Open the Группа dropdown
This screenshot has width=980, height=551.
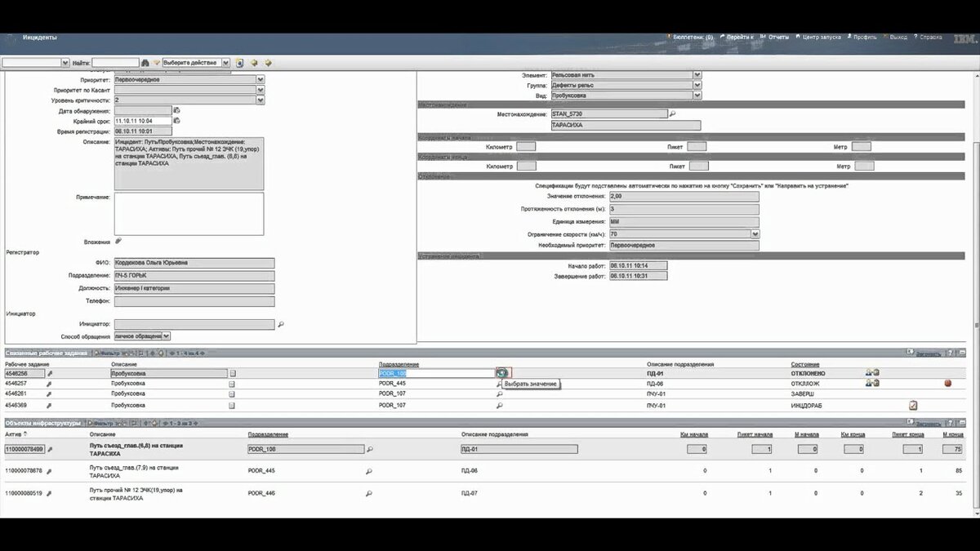coord(697,85)
